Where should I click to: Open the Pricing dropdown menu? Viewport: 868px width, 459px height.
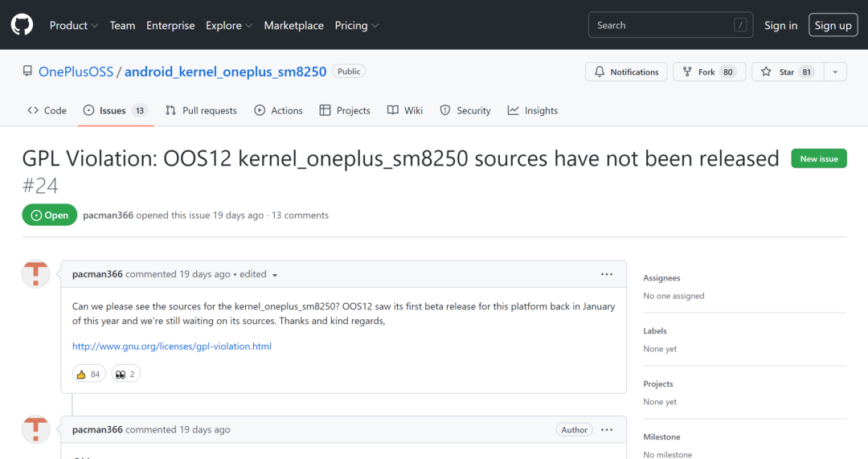tap(356, 26)
